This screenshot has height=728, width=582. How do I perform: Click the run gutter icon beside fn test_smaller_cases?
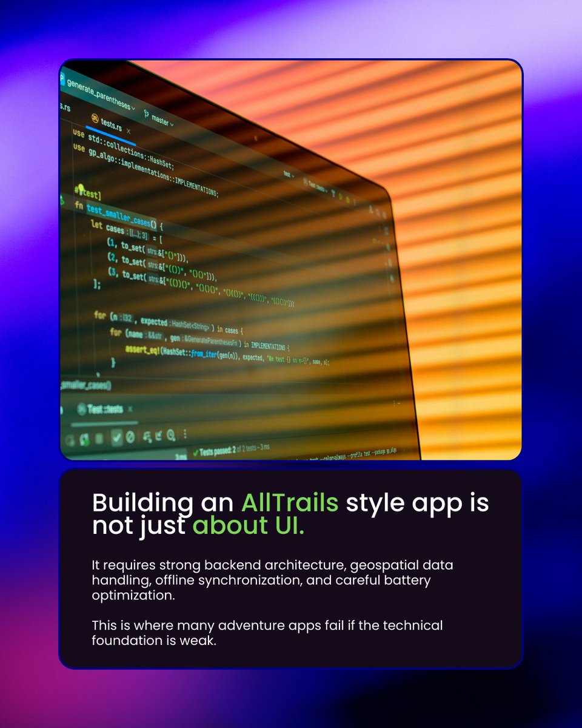click(x=62, y=201)
